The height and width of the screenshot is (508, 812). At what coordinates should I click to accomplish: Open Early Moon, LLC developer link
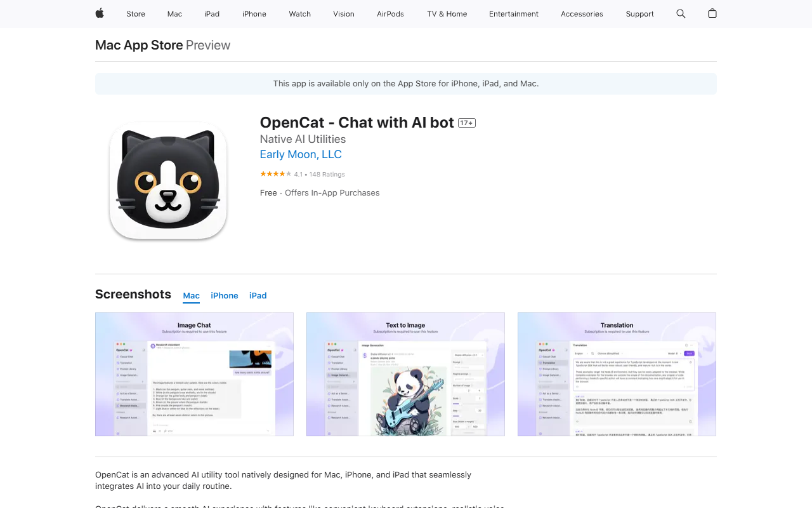[x=301, y=154]
